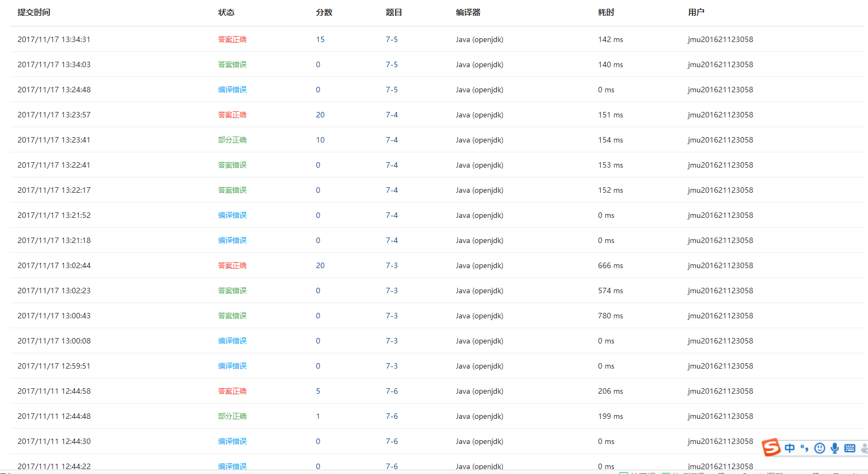This screenshot has height=474, width=868.
Task: Select timestamp 2017/11/17 13:00:43
Action: pos(54,316)
